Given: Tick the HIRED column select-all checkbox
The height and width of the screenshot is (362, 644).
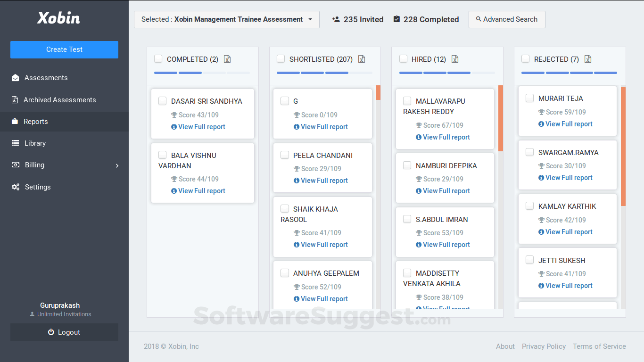Looking at the screenshot, I should (403, 59).
